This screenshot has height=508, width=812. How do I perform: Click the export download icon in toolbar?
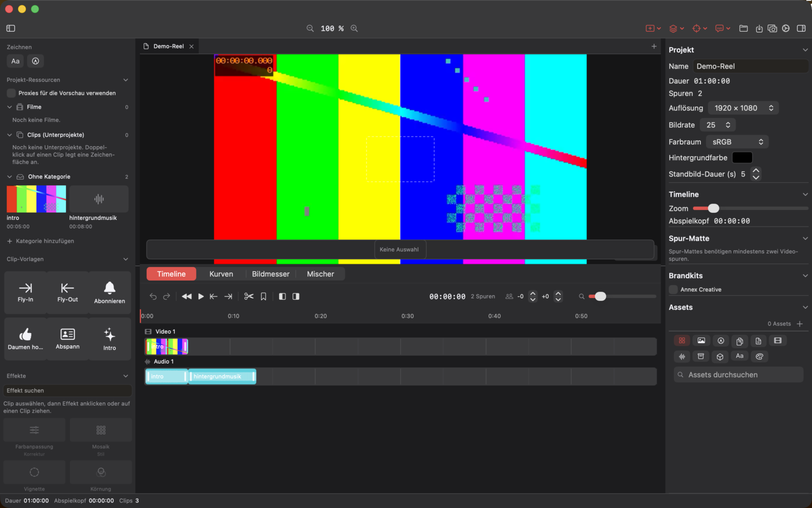coord(759,28)
